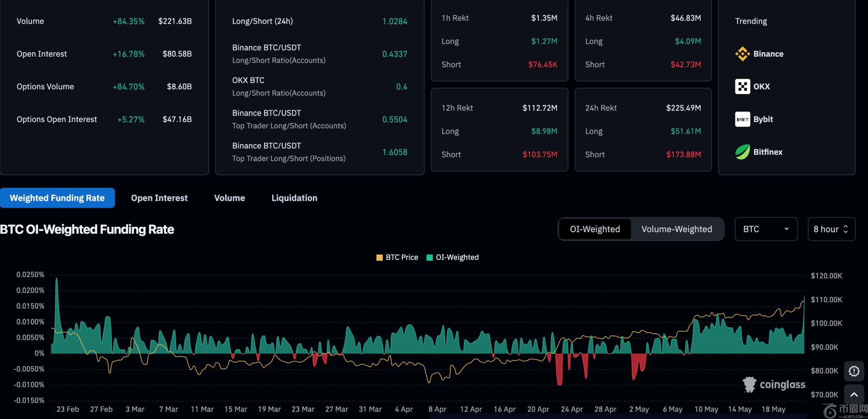Screen dimensions: 868x419
Task: Switch to the Open Interest tab
Action: coord(159,198)
